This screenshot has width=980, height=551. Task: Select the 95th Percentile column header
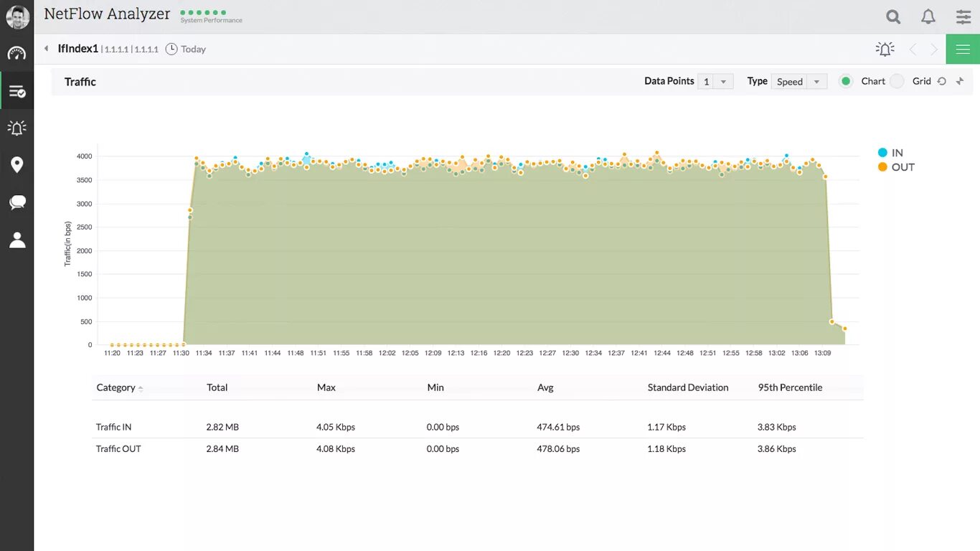(790, 387)
